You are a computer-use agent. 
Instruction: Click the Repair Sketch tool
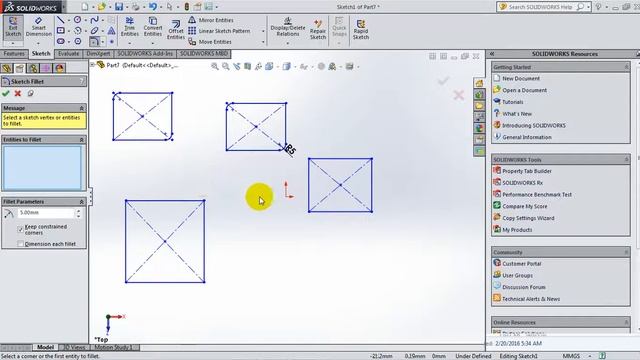click(318, 29)
